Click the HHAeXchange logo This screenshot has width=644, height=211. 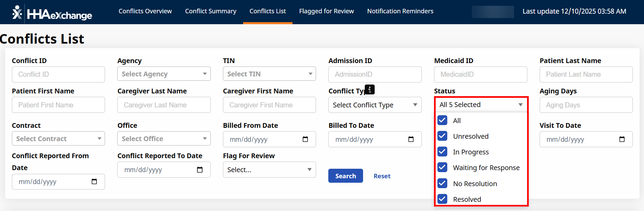click(x=52, y=14)
